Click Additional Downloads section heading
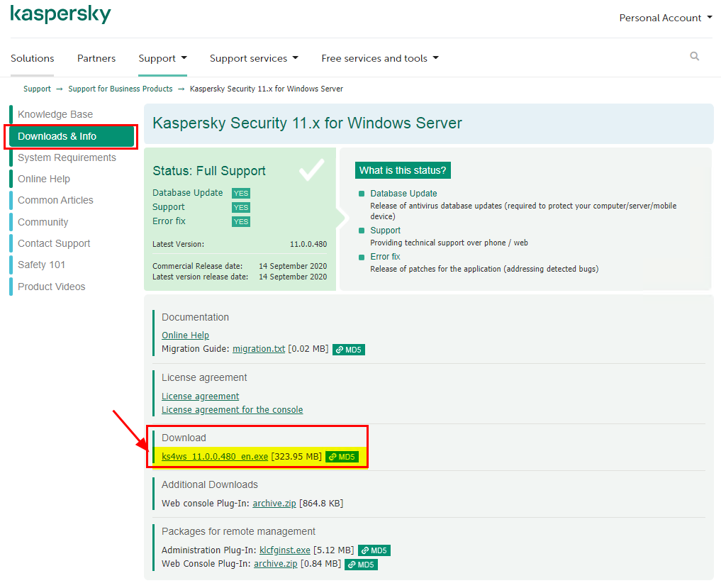The height and width of the screenshot is (588, 721). [x=210, y=484]
